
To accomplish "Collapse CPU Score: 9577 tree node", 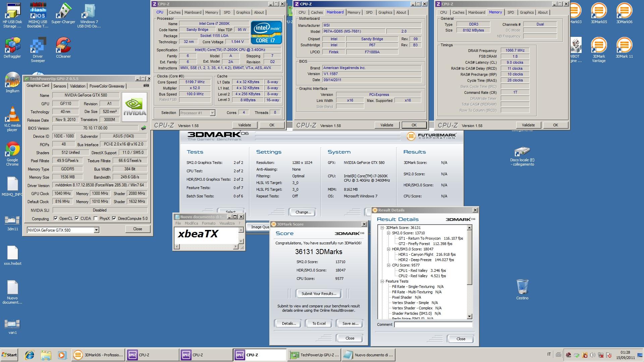I will coord(388,265).
